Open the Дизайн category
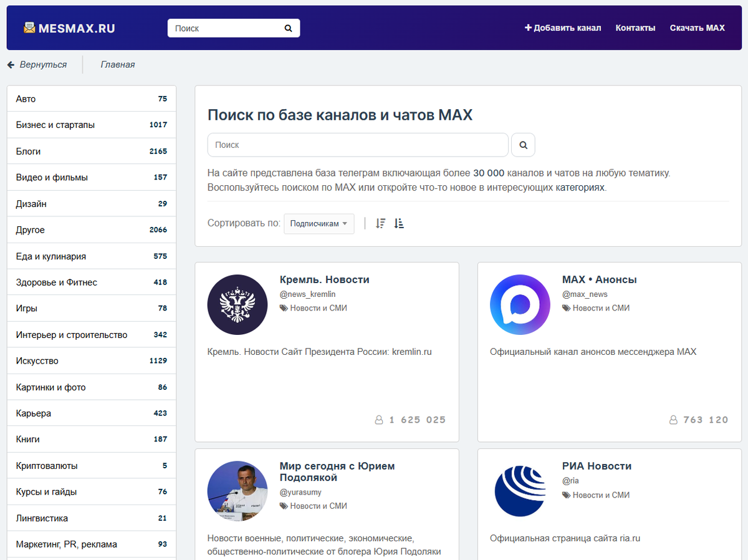This screenshot has width=748, height=560. click(x=92, y=204)
